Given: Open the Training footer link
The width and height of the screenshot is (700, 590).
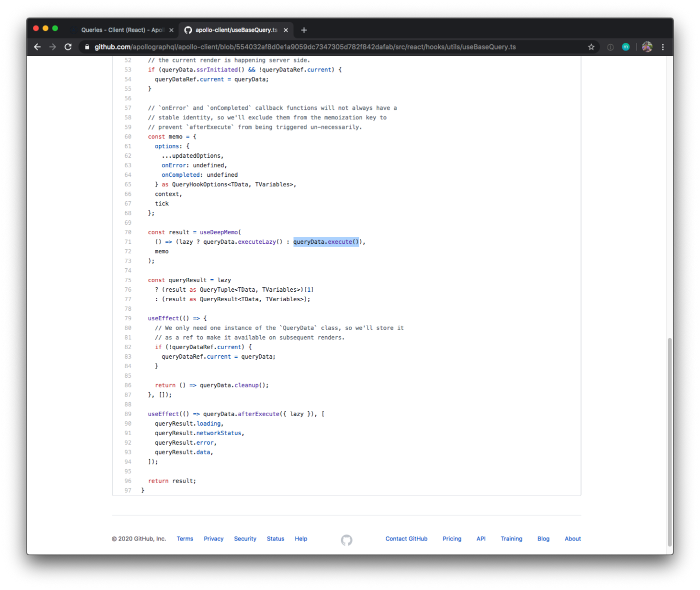Looking at the screenshot, I should pyautogui.click(x=511, y=539).
